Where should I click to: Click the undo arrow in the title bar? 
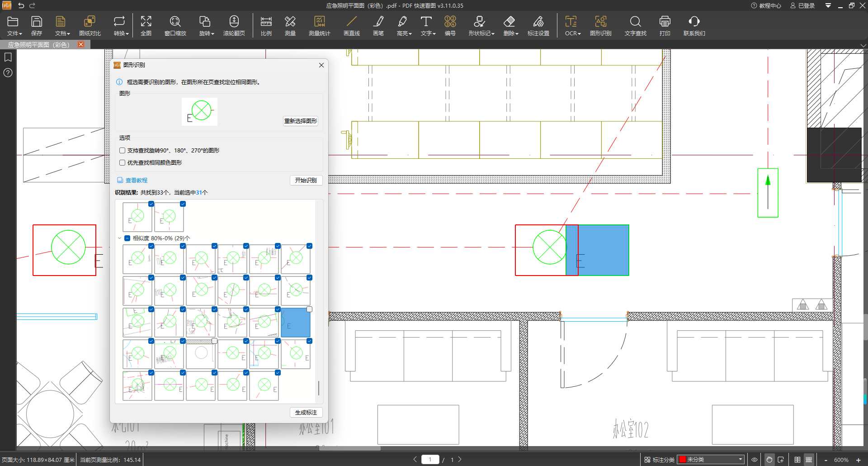pyautogui.click(x=21, y=5)
